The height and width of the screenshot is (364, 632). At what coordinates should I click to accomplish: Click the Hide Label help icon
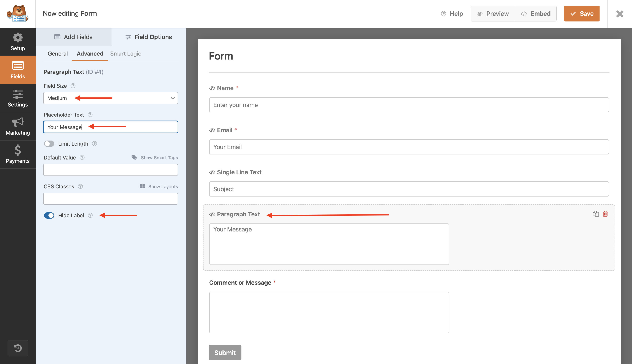click(x=90, y=215)
